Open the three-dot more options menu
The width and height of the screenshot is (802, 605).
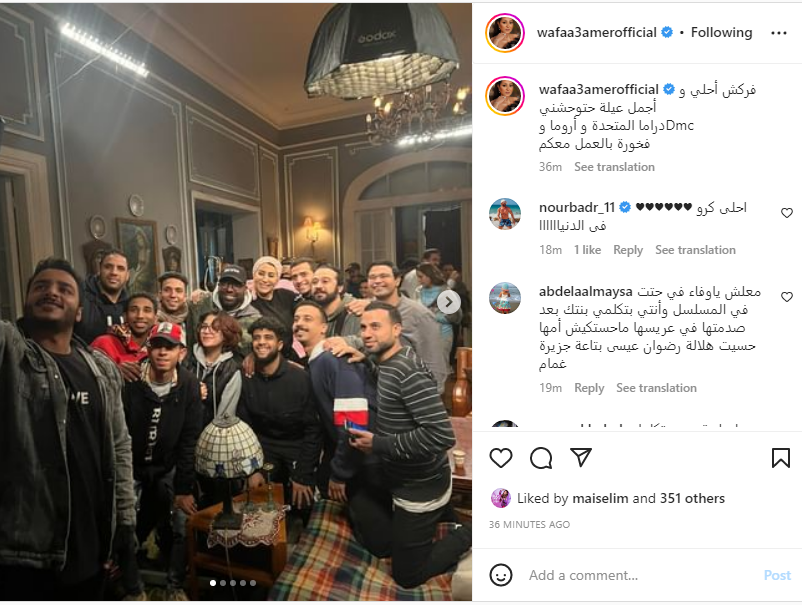click(778, 33)
